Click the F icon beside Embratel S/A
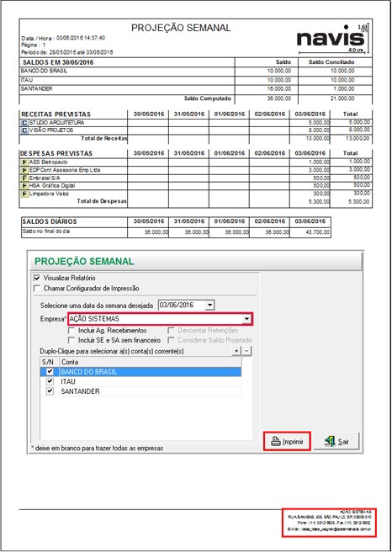This screenshot has height=553, width=392. point(24,178)
